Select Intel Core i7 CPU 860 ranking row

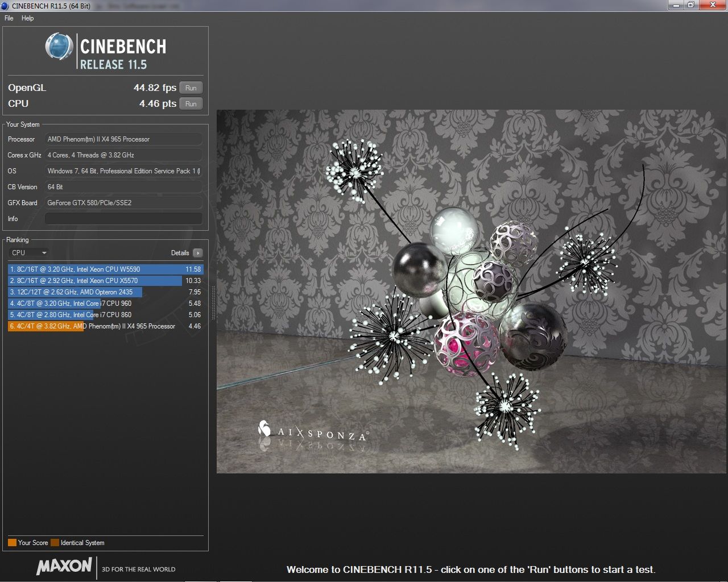pyautogui.click(x=106, y=315)
